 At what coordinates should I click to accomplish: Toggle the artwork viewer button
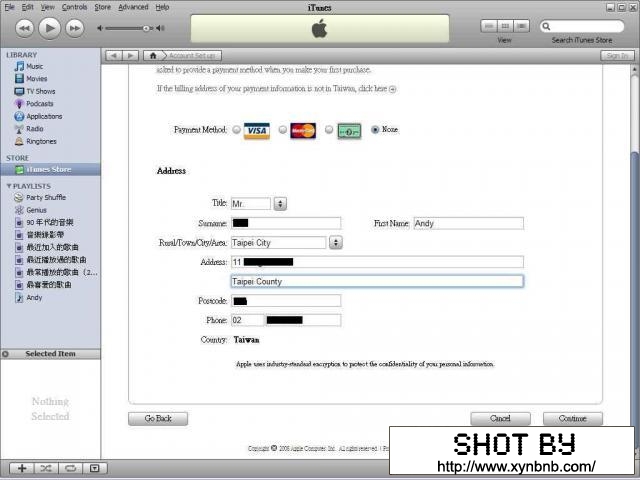(x=95, y=468)
